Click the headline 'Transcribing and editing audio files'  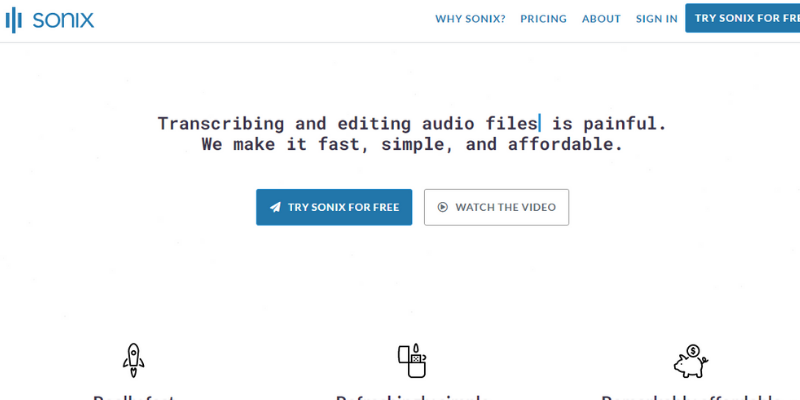(347, 123)
